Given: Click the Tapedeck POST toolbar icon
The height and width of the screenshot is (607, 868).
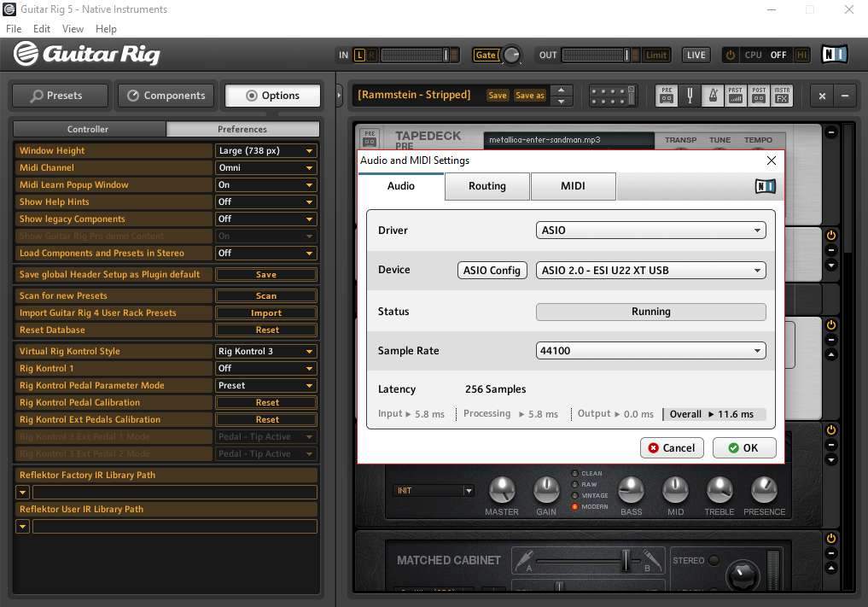Looking at the screenshot, I should [x=758, y=96].
